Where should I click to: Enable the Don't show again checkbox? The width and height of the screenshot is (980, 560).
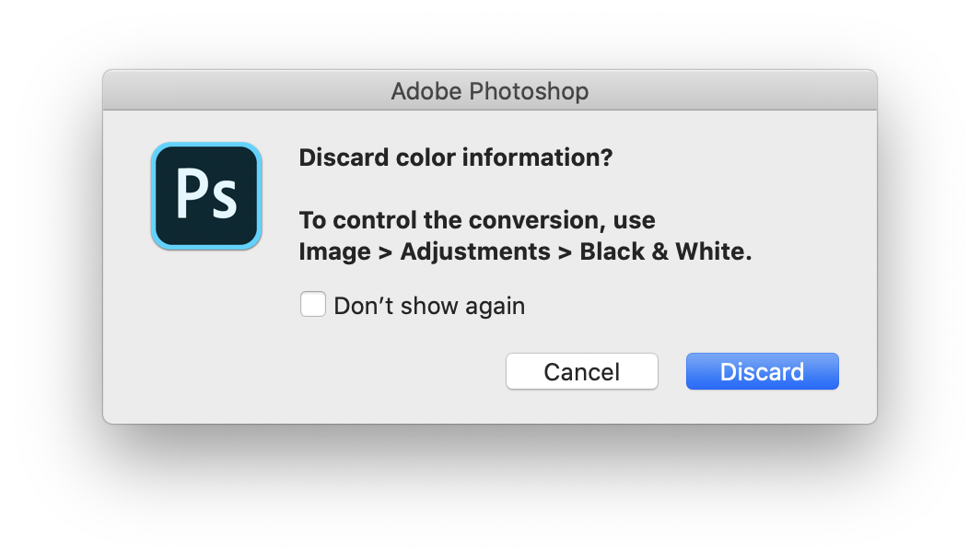[313, 305]
